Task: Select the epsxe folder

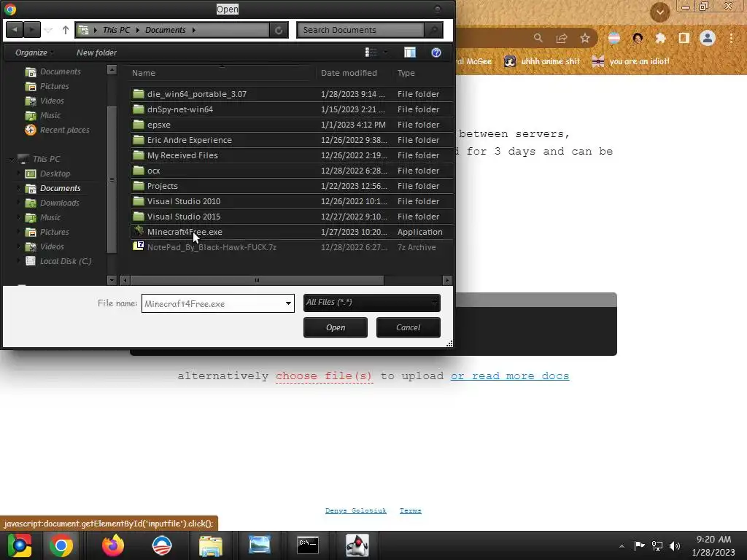Action: [x=292, y=124]
